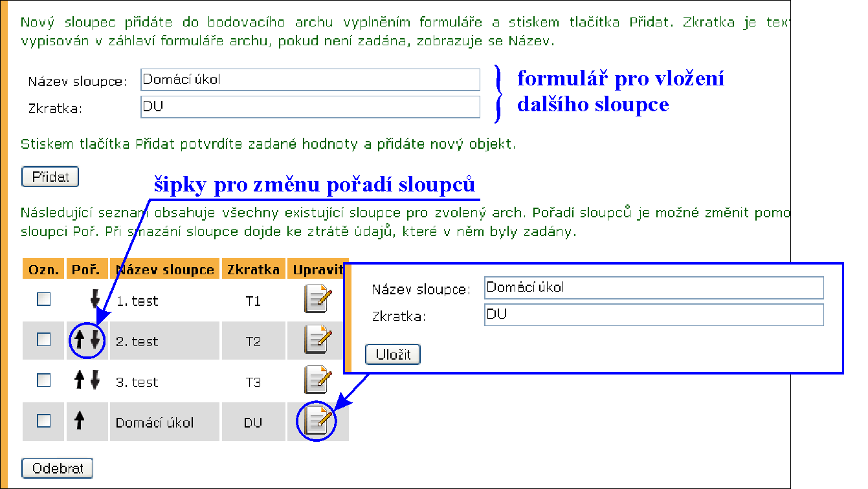
Task: Click the Přidat button
Action: [50, 177]
